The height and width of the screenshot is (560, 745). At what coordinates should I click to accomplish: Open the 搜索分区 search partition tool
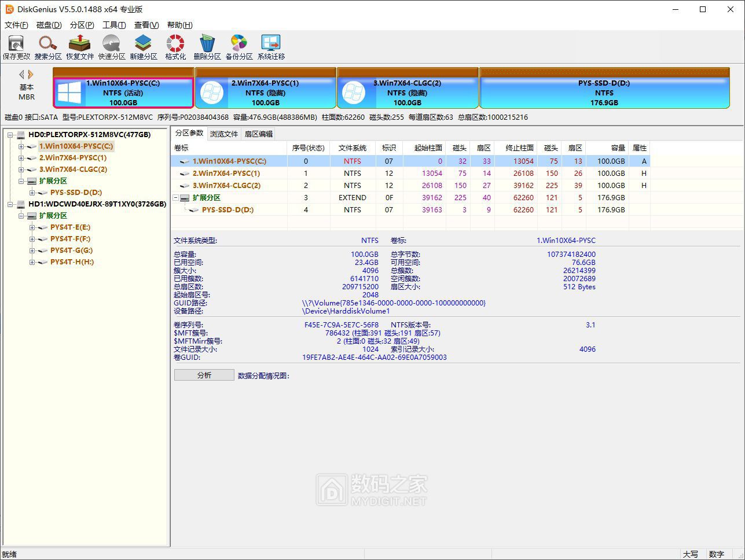pyautogui.click(x=48, y=47)
